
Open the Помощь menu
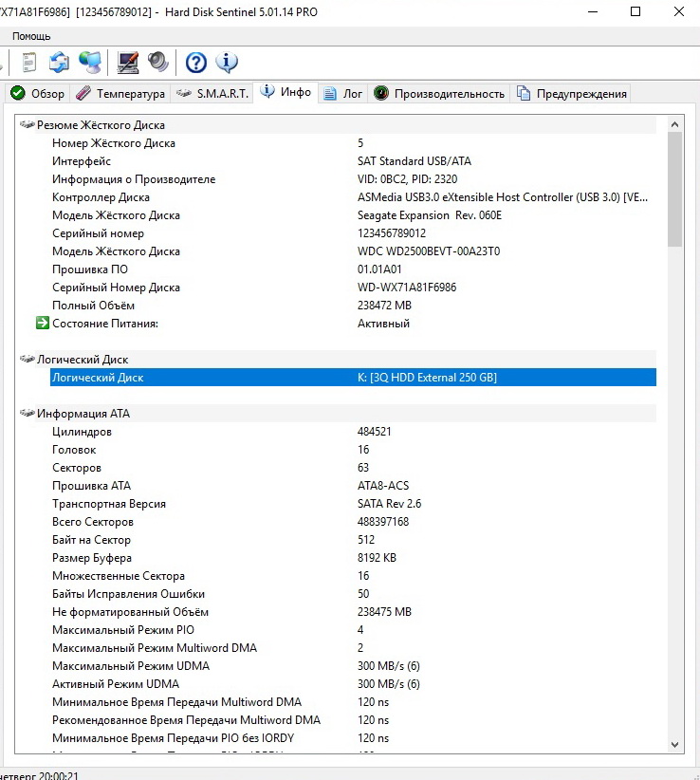[31, 35]
